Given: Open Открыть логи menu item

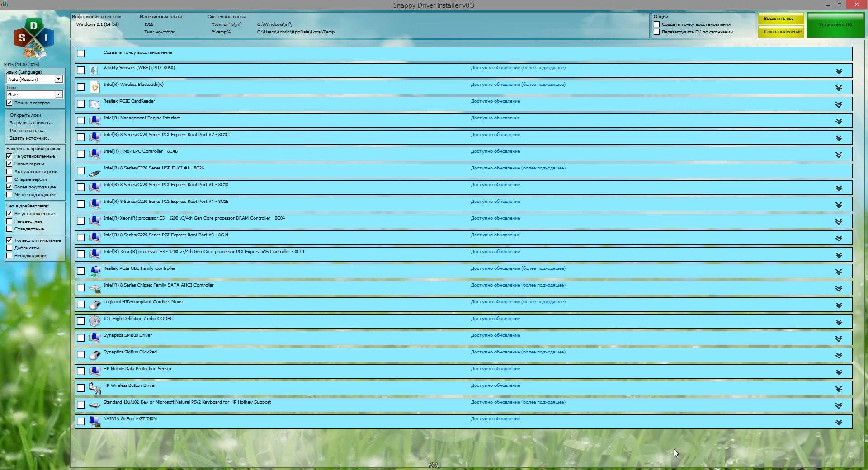Looking at the screenshot, I should pos(25,115).
